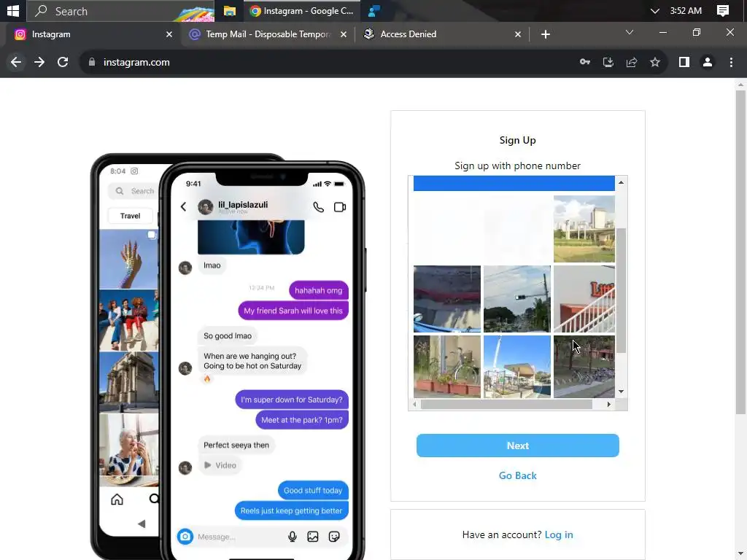This screenshot has width=747, height=560.
Task: Select captcha tile with gas station canopy
Action: pos(517,367)
